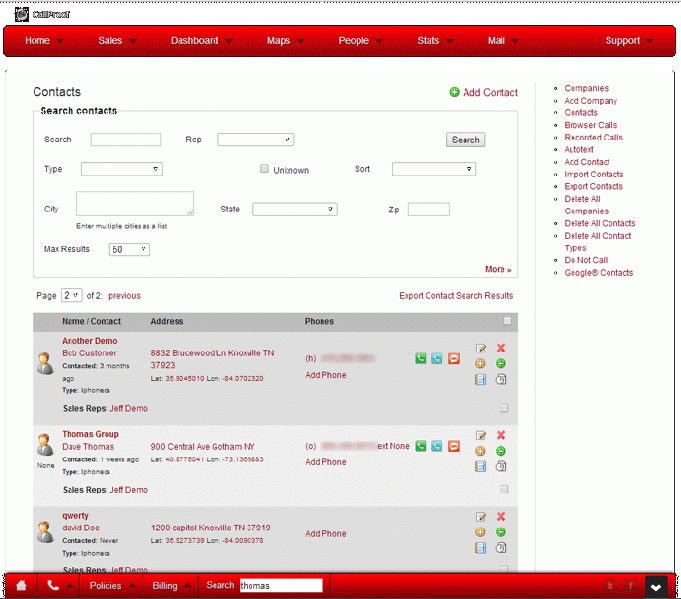Open Browser Calls in sidebar

(x=591, y=125)
